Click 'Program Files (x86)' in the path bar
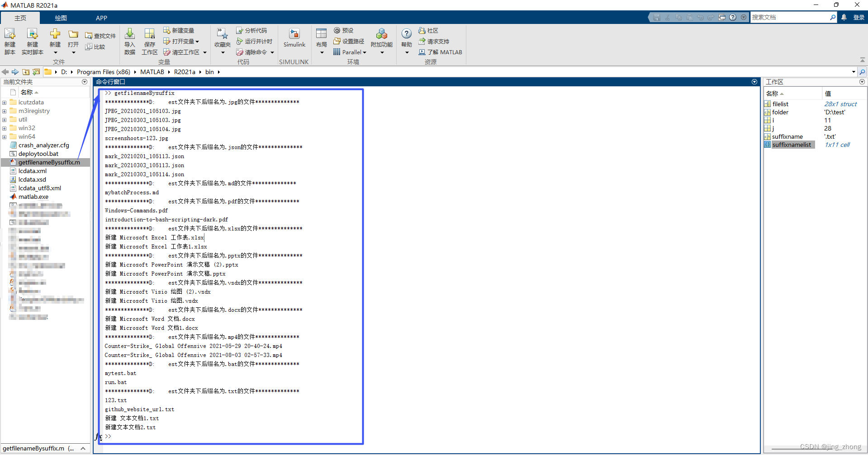The width and height of the screenshot is (868, 455). click(x=104, y=72)
